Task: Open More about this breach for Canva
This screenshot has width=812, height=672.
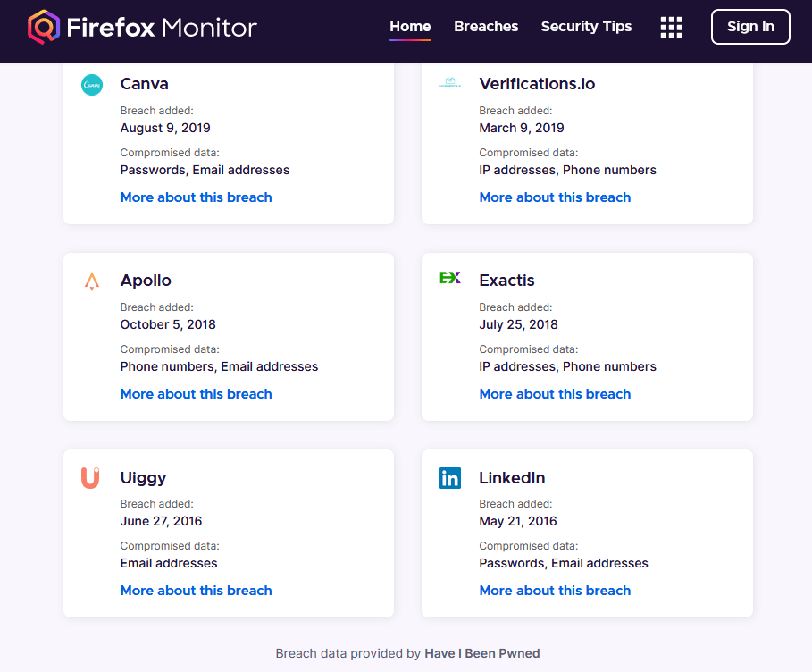Action: [196, 197]
